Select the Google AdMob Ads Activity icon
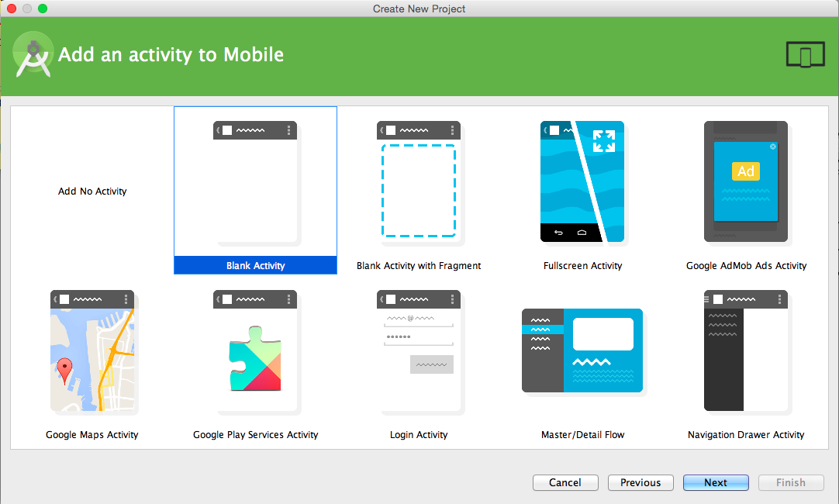839x504 pixels. tap(746, 181)
